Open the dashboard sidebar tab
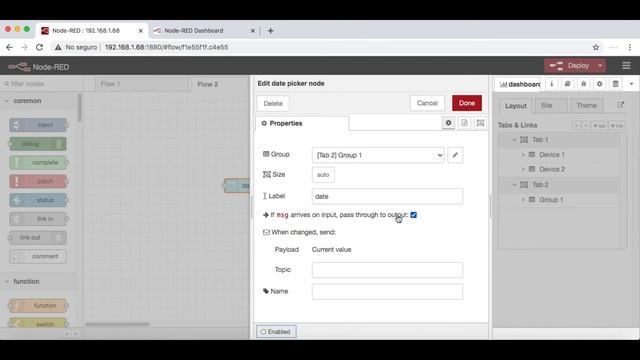This screenshot has width=640, height=360. tap(520, 84)
